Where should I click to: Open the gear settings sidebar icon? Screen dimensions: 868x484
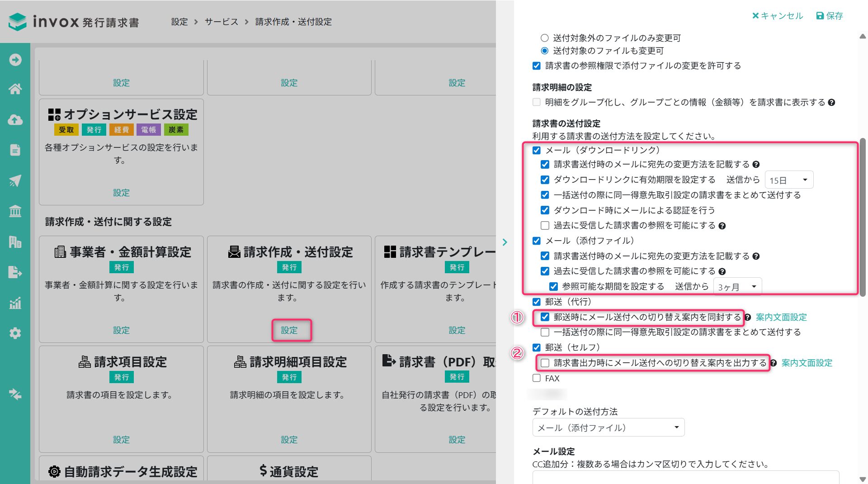[15, 333]
